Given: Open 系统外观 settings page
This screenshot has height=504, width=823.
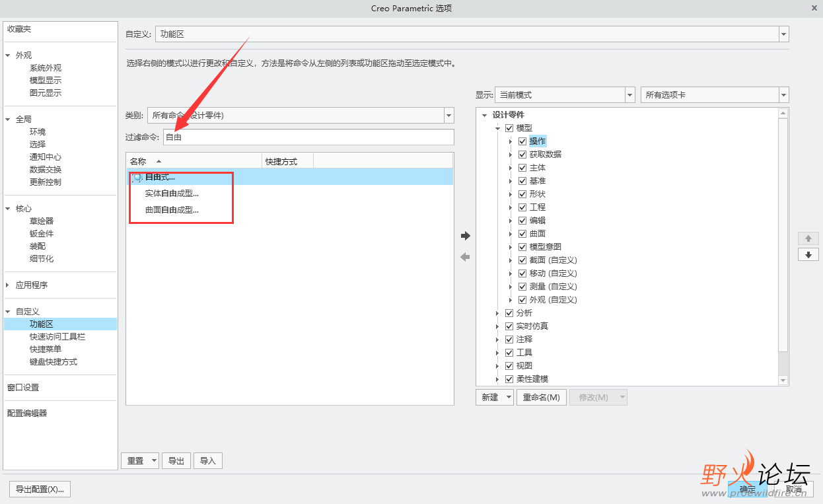Looking at the screenshot, I should [x=46, y=68].
